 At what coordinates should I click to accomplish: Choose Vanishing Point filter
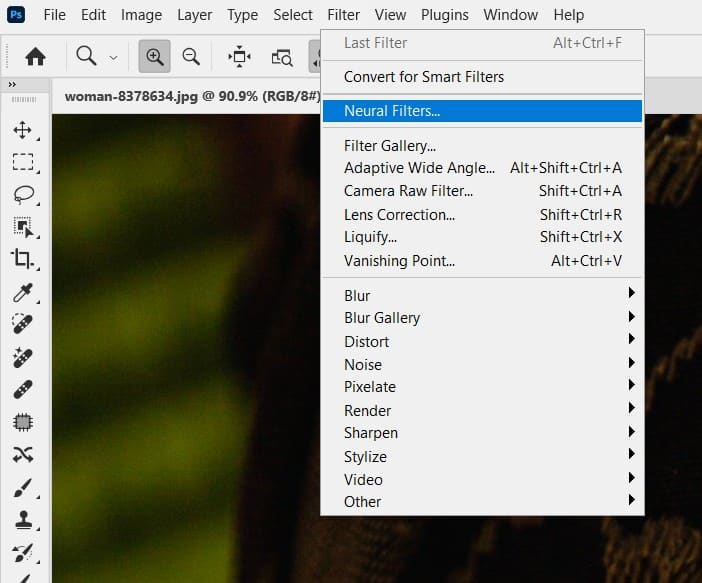click(x=482, y=261)
